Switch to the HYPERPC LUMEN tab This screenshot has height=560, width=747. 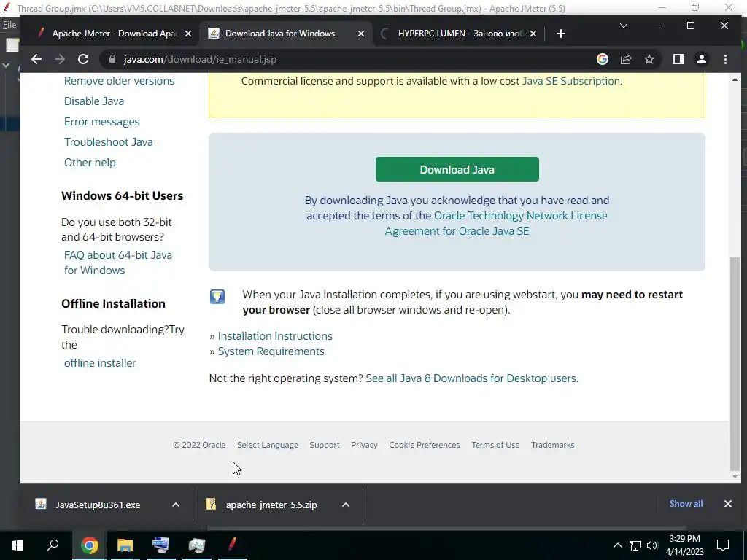click(460, 34)
